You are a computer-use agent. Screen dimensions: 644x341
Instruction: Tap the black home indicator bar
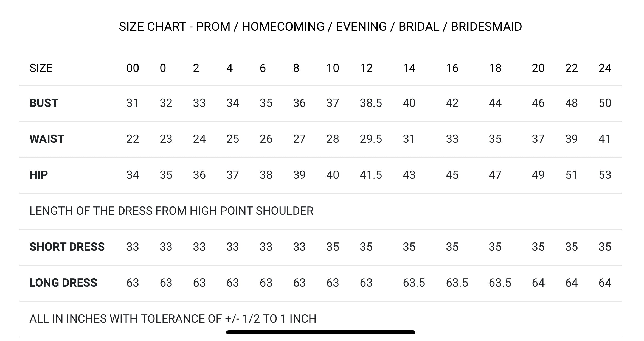[x=320, y=332]
